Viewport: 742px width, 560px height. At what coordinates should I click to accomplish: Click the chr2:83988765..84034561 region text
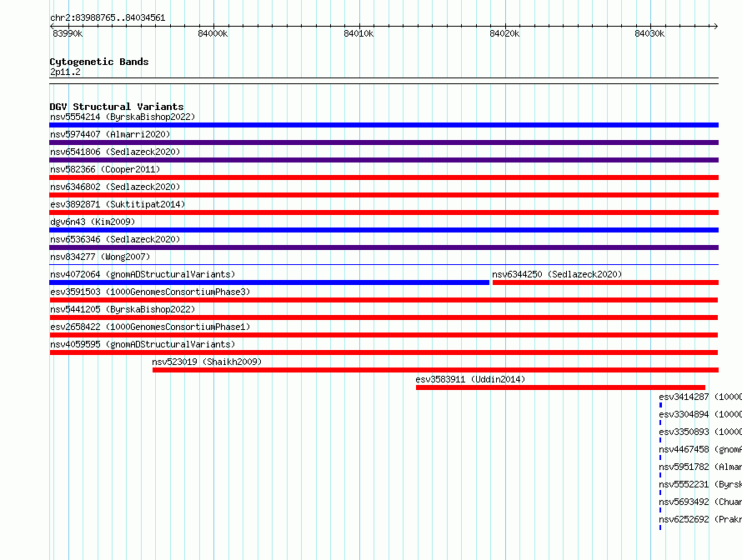(108, 17)
